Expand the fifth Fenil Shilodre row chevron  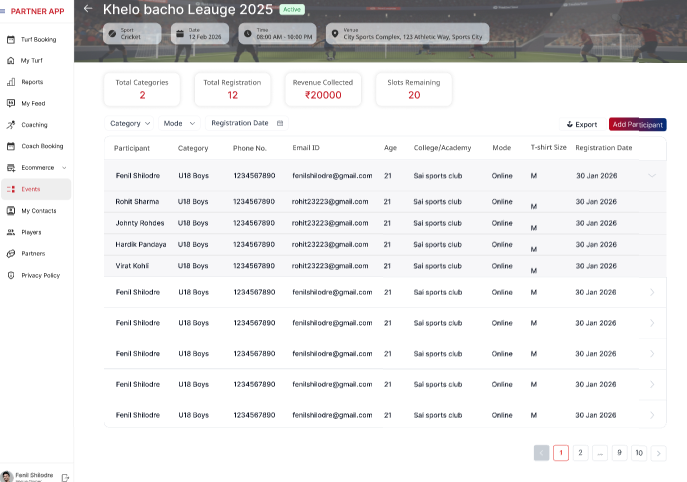(652, 384)
